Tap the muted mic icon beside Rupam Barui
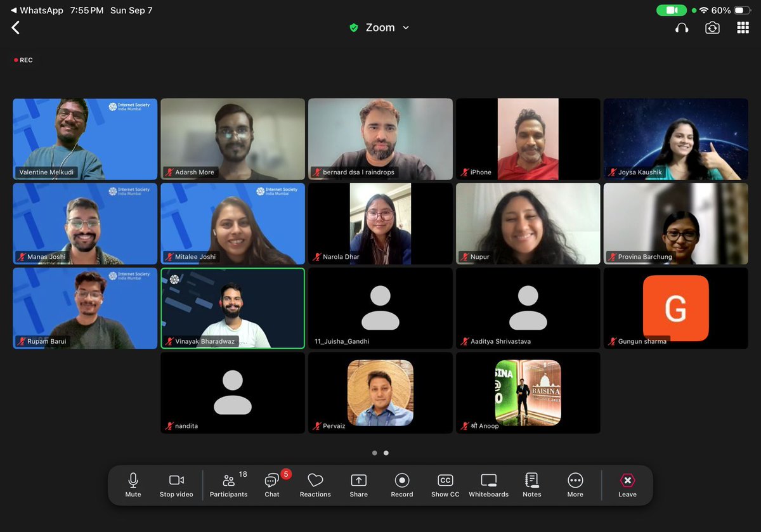Image resolution: width=761 pixels, height=532 pixels. tap(22, 341)
